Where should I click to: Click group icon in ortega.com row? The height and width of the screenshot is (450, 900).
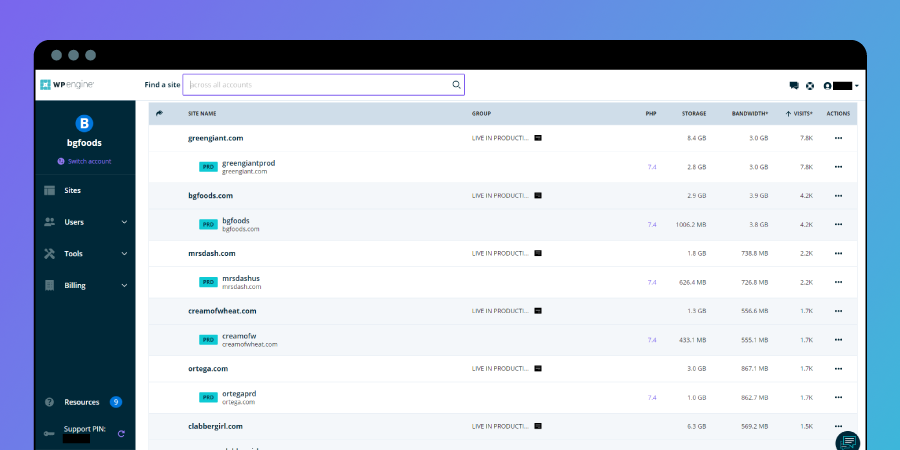[x=538, y=368]
